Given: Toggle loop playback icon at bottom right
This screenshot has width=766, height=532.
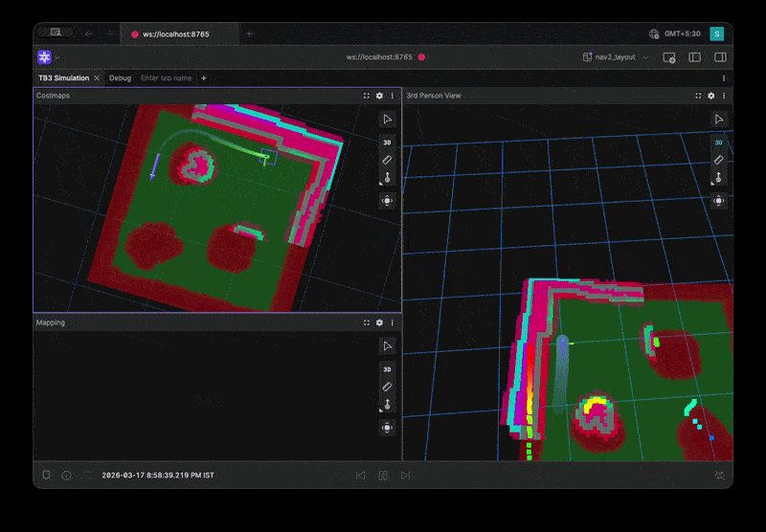Looking at the screenshot, I should [720, 475].
